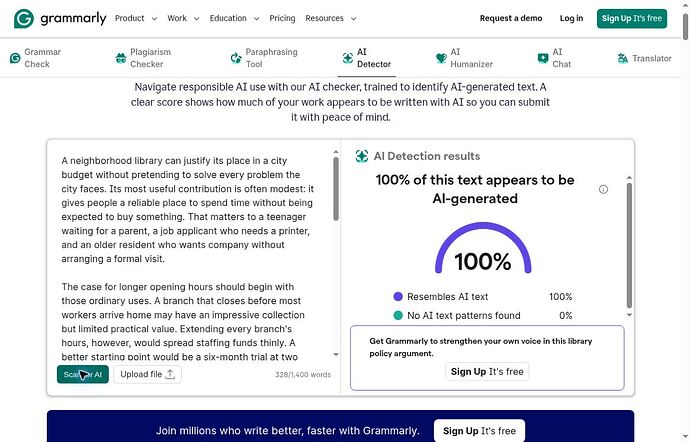The height and width of the screenshot is (442, 690).
Task: Click the purple Resembles AI text dot
Action: (398, 297)
